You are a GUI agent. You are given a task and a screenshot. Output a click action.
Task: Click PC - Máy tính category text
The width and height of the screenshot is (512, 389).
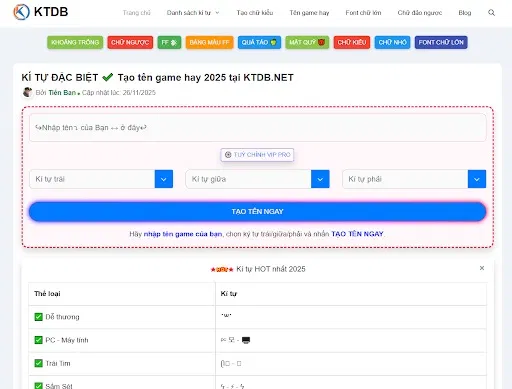point(67,340)
